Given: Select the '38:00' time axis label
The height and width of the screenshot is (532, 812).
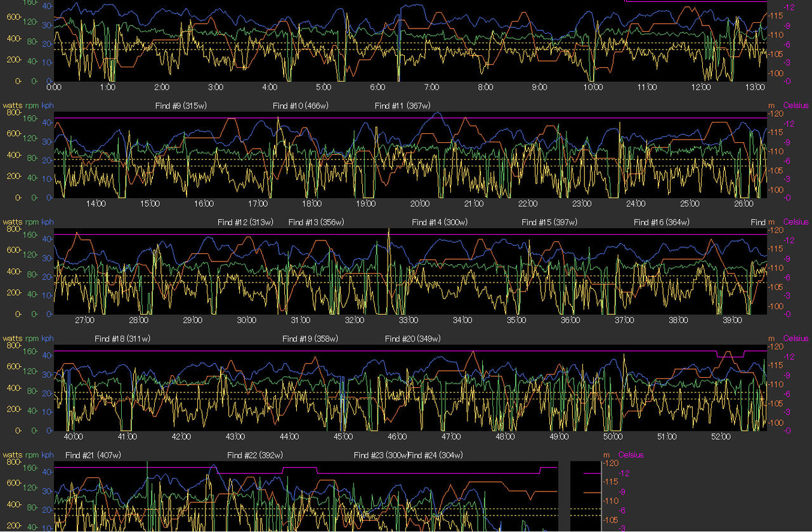Looking at the screenshot, I should pyautogui.click(x=679, y=321).
